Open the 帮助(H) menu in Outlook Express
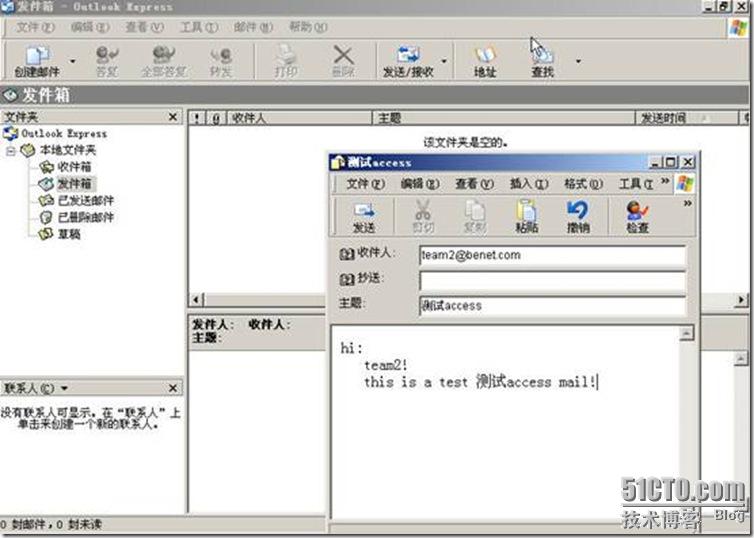 pyautogui.click(x=308, y=27)
